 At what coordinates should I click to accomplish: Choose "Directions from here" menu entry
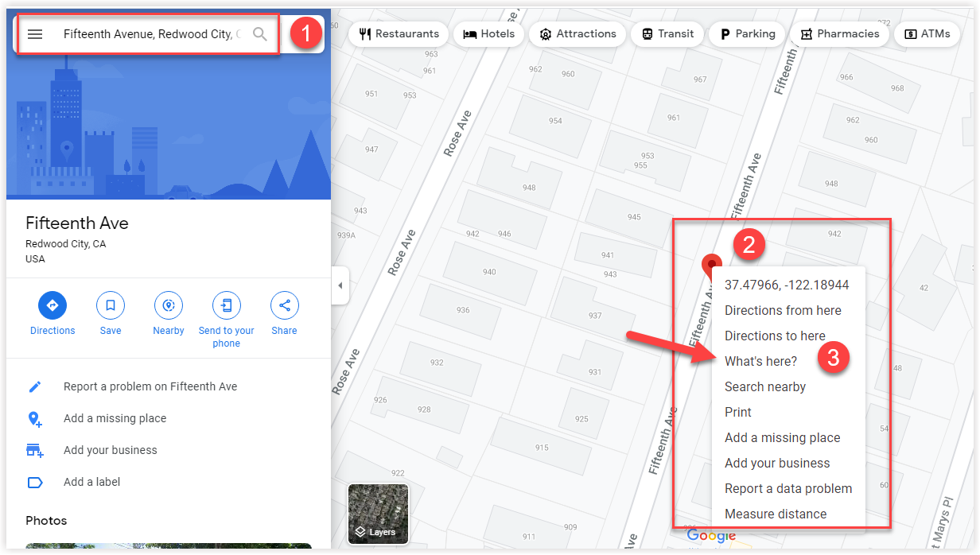click(783, 310)
